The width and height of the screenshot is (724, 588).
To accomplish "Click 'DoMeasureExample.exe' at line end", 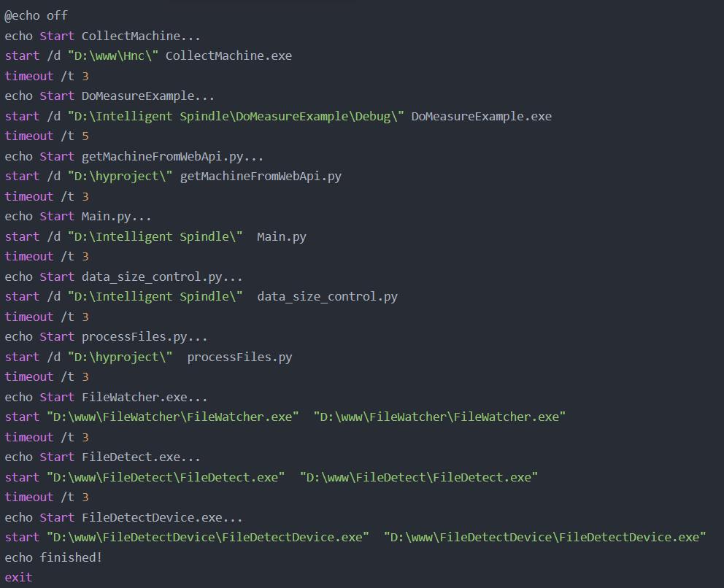I will click(x=481, y=116).
